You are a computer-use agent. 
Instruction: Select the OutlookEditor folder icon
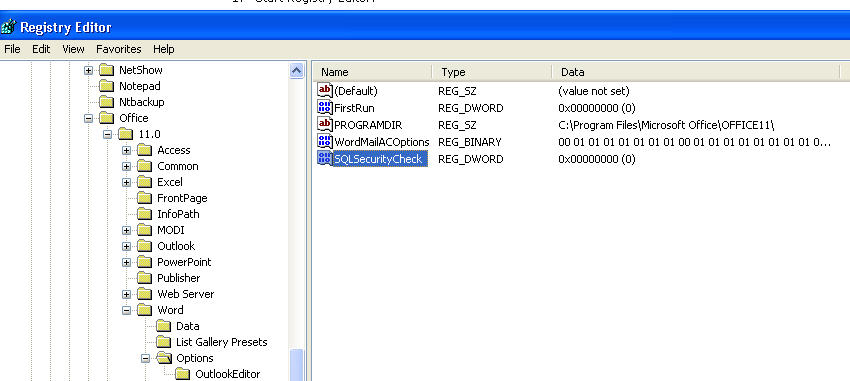click(183, 374)
